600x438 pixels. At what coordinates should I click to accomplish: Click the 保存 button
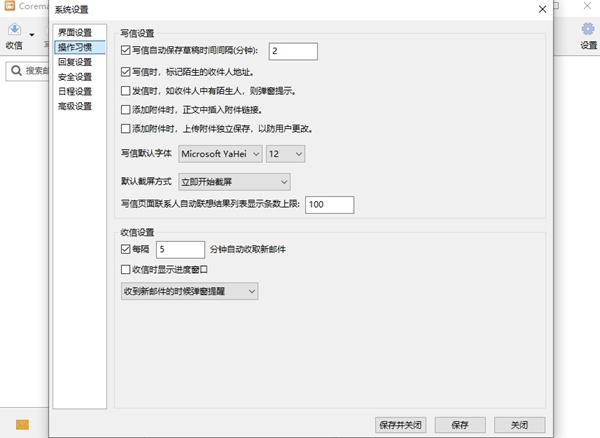click(x=460, y=425)
